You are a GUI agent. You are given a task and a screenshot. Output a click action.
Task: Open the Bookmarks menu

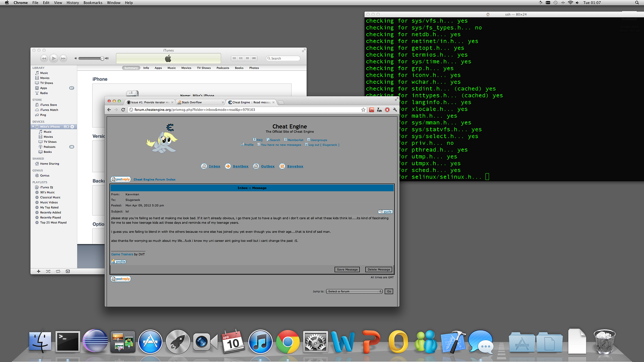coord(93,3)
